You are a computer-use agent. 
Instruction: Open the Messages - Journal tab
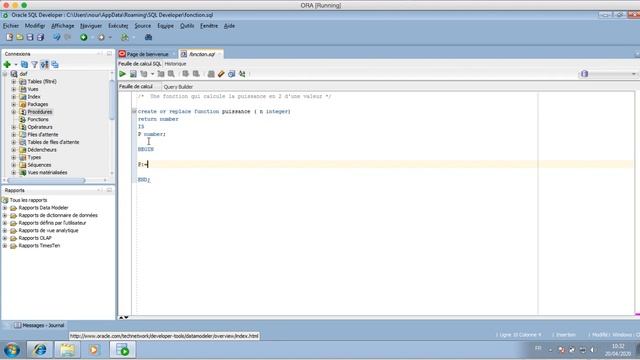(39, 325)
